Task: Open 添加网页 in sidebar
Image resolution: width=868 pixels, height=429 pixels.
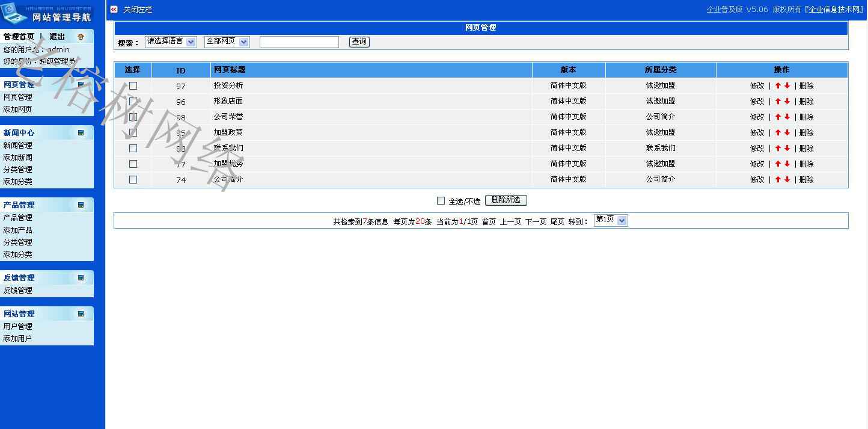Action: (x=17, y=109)
